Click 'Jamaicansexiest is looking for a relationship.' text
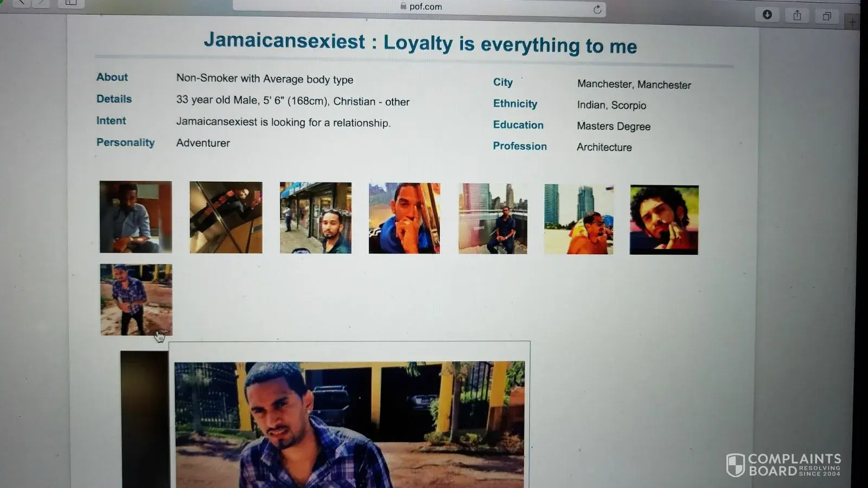Screen dimensions: 868x488 [283, 122]
